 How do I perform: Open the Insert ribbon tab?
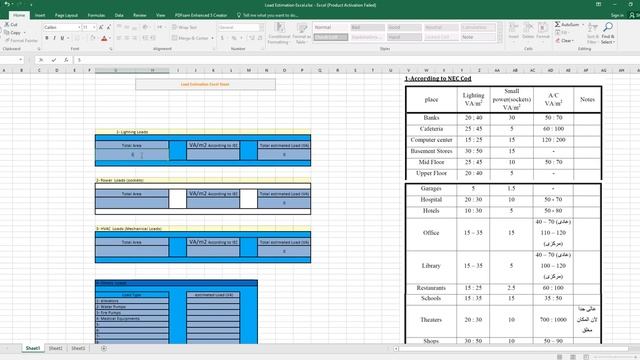(x=40, y=15)
